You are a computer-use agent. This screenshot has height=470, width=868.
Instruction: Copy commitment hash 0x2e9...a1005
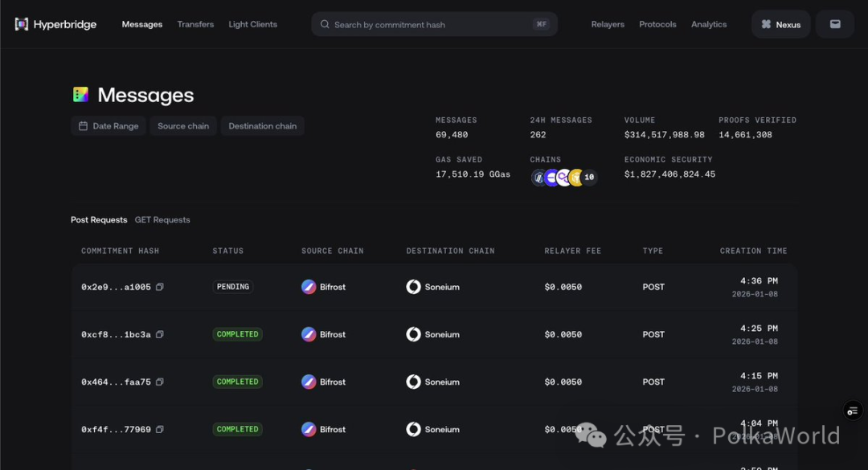[159, 287]
